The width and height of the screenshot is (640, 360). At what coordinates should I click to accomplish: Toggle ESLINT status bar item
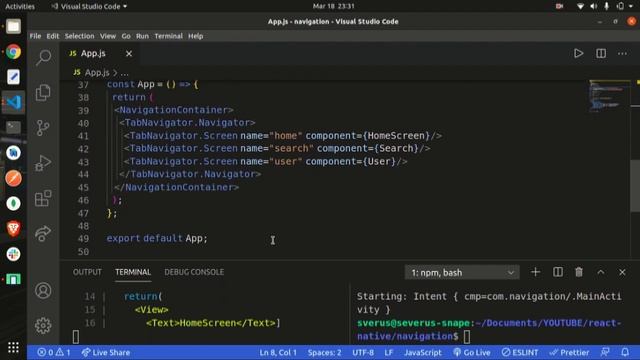pos(520,353)
